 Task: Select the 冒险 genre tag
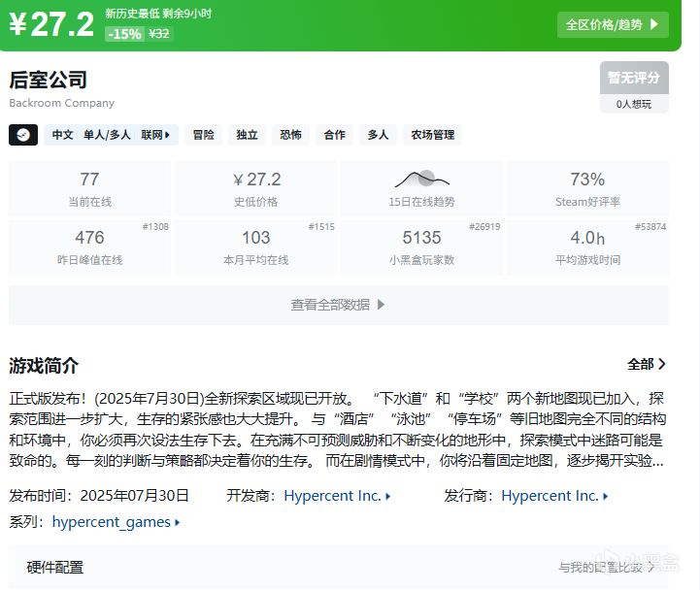tap(204, 135)
